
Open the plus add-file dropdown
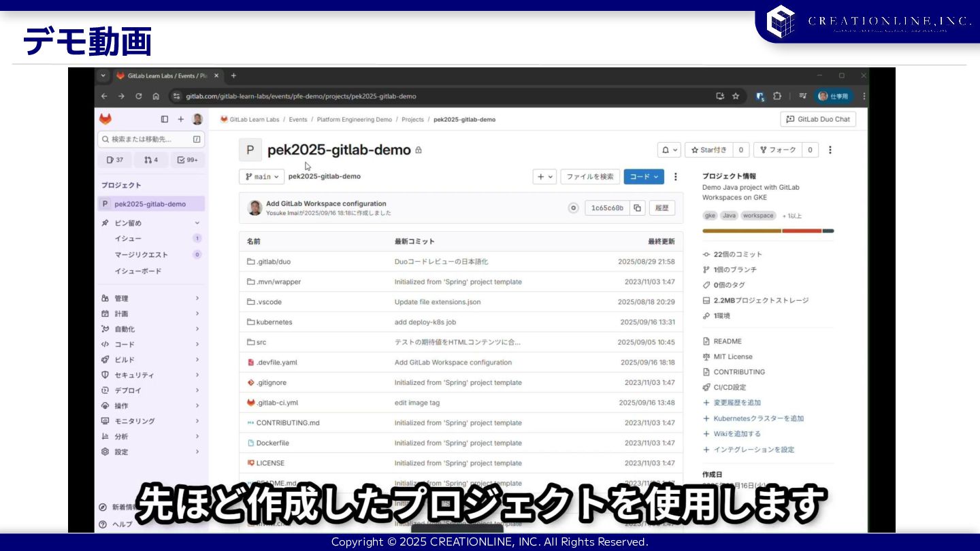coord(544,176)
